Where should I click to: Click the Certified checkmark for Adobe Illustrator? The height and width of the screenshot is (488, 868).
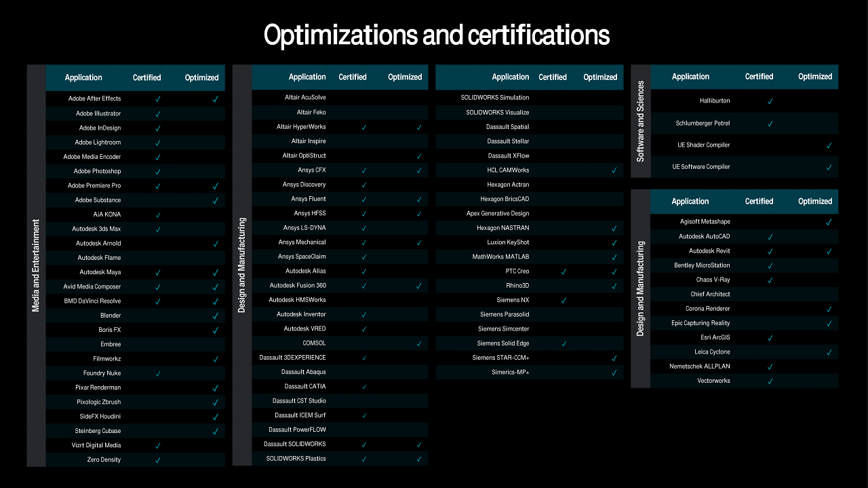pos(158,114)
